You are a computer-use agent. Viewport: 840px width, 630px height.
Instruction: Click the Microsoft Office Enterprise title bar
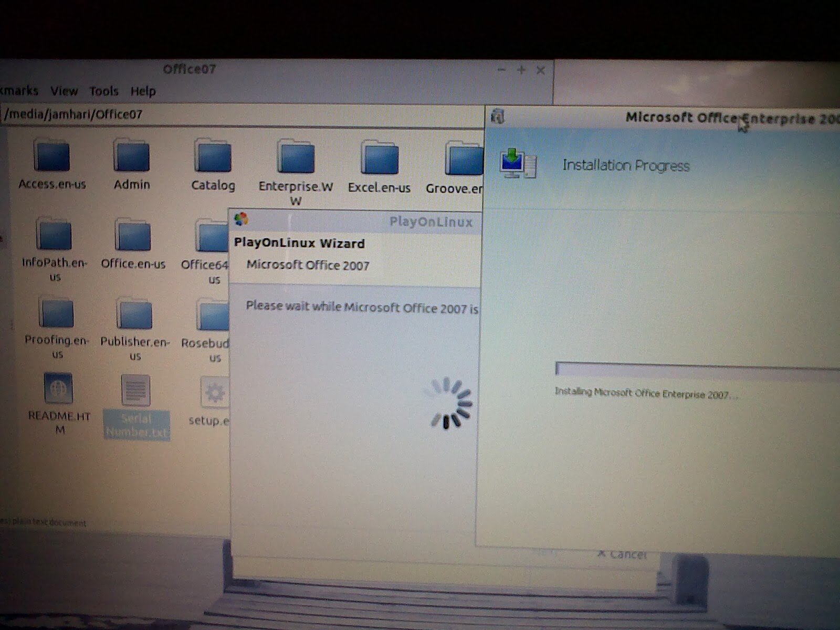coord(663,118)
